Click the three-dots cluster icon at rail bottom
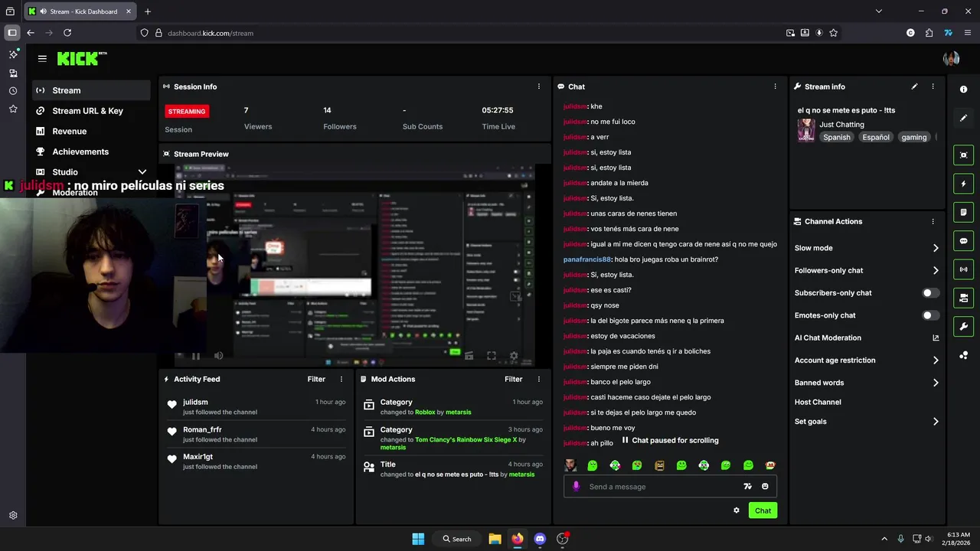Image resolution: width=980 pixels, height=551 pixels. tap(963, 355)
